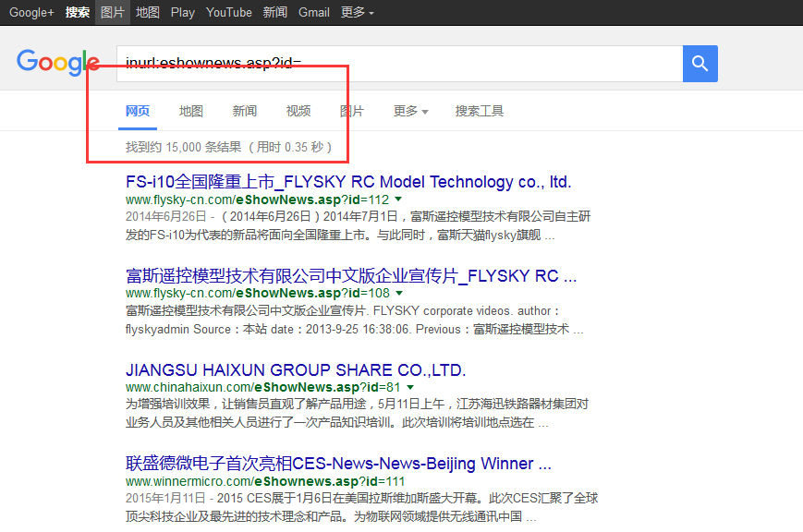Click the 找到约 15,000 条结果 stats text
Viewport: 803px width, 532px height.
(x=228, y=148)
